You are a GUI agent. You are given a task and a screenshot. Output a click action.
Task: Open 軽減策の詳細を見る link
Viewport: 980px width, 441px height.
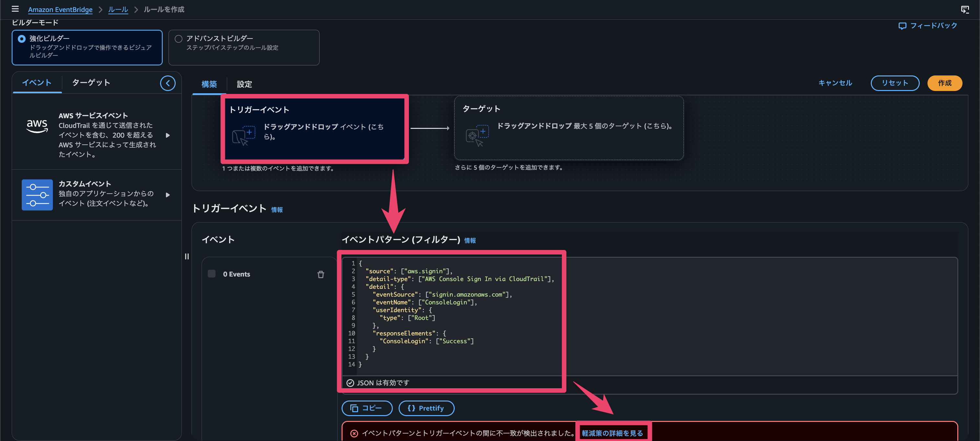click(612, 434)
